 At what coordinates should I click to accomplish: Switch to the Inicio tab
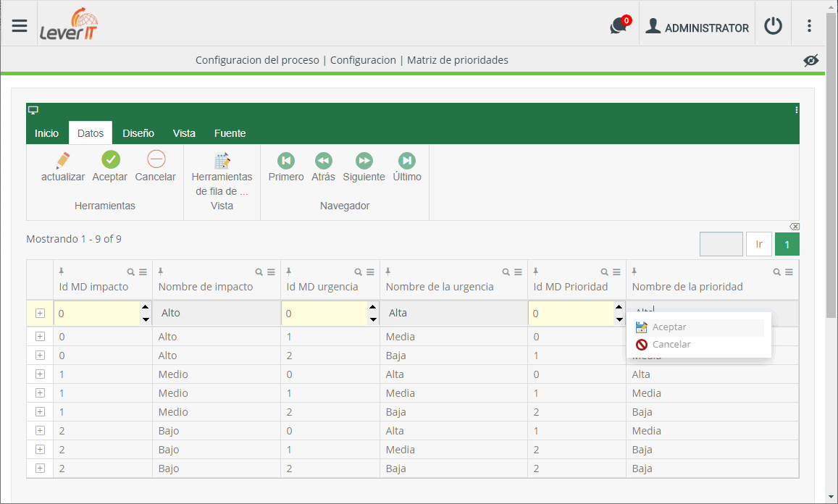tap(46, 133)
